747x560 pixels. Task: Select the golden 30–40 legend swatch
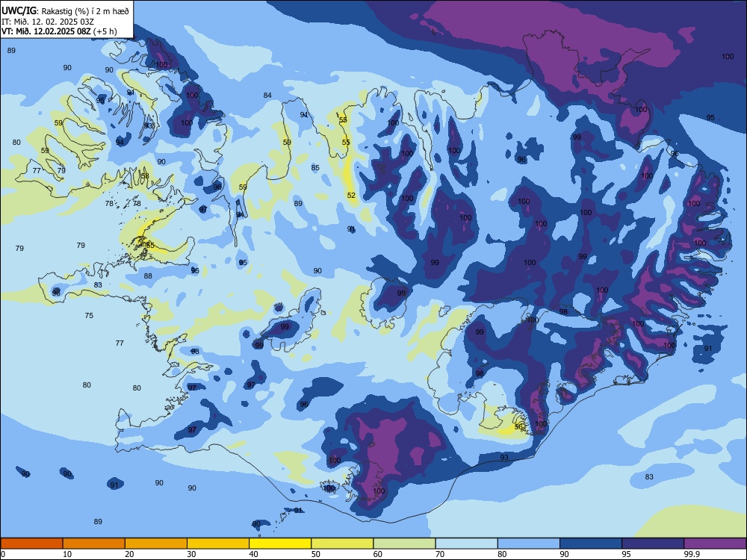218,544
